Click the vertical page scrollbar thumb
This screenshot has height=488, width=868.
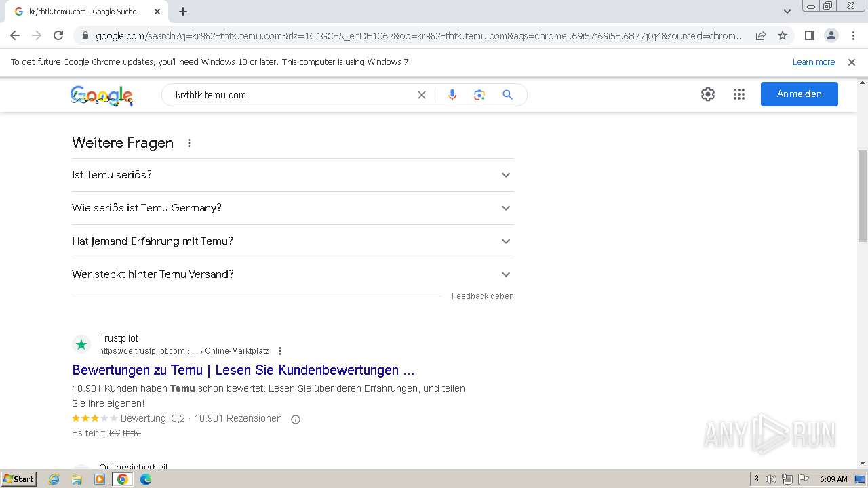(x=863, y=196)
